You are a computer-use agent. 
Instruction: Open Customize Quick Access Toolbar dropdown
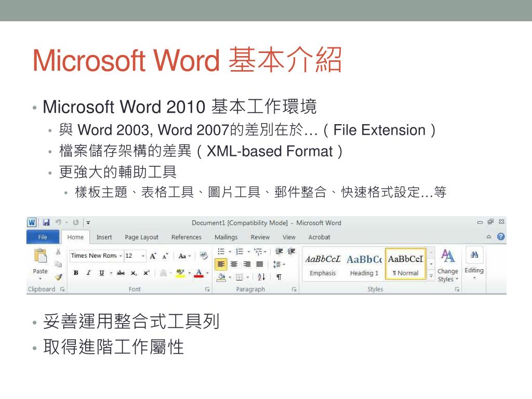88,222
